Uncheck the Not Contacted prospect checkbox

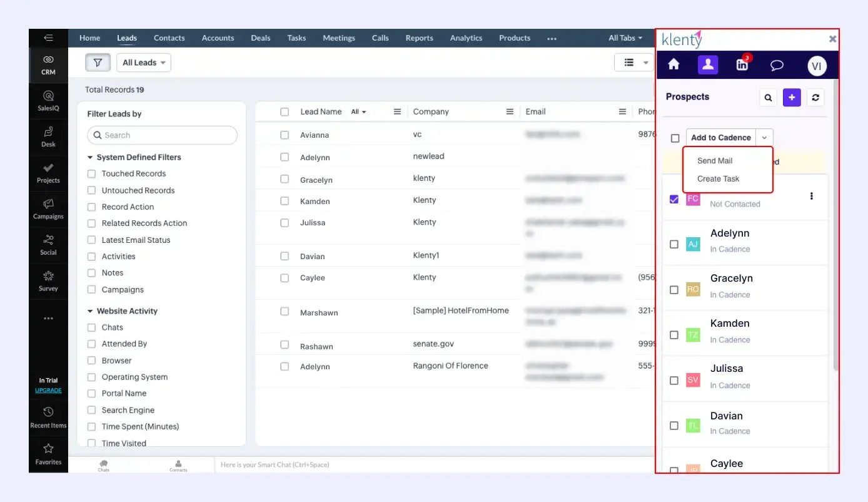pos(674,199)
